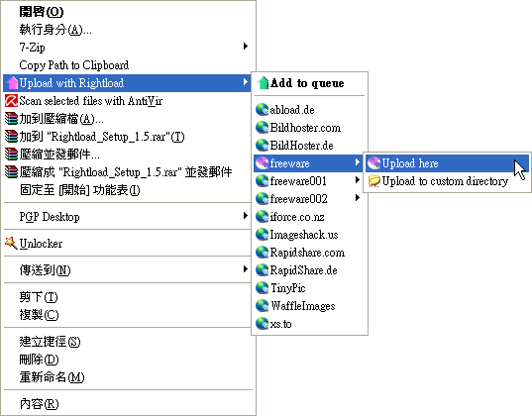Expand the PGP Desktop submenu arrow
532x416 pixels.
[x=246, y=216]
